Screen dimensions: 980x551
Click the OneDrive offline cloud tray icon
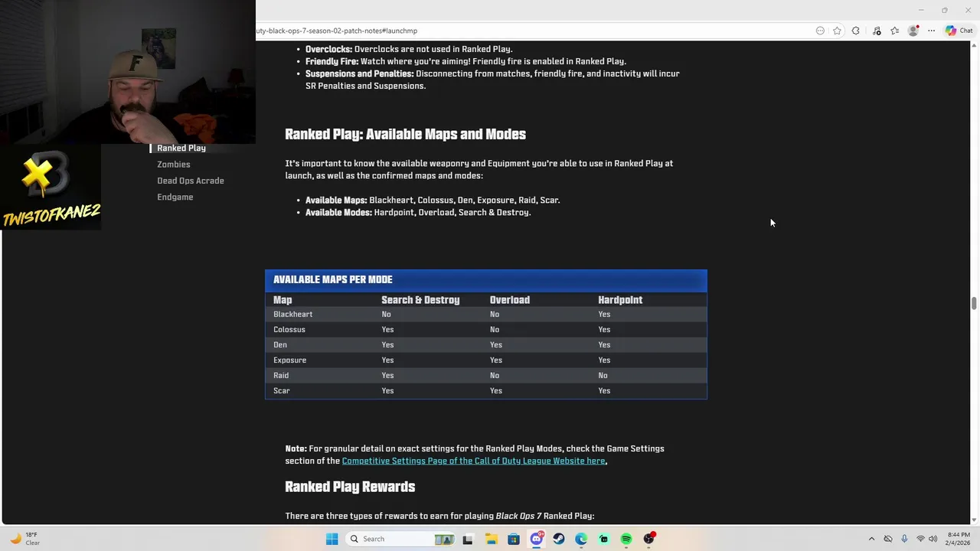click(888, 539)
